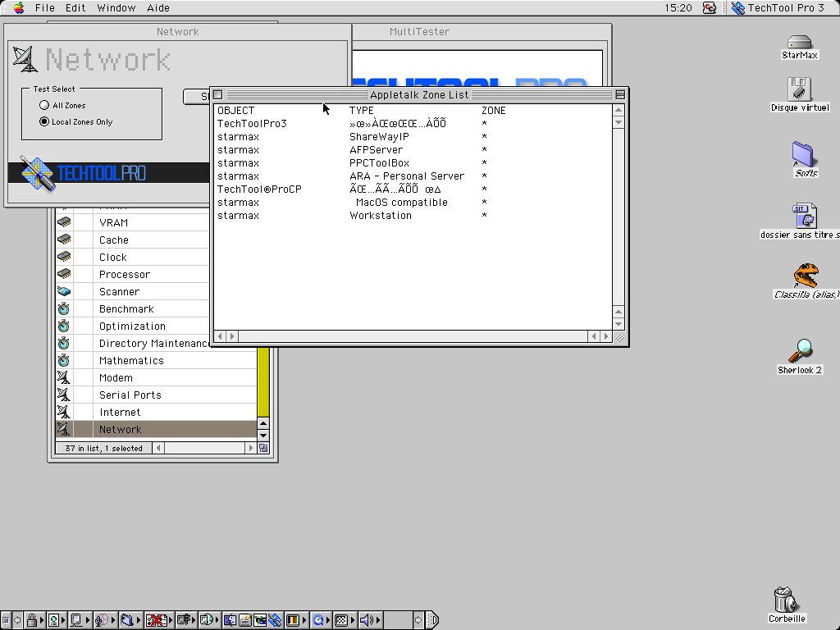Open the Window menu
Screen dimensions: 840x630
coord(116,7)
